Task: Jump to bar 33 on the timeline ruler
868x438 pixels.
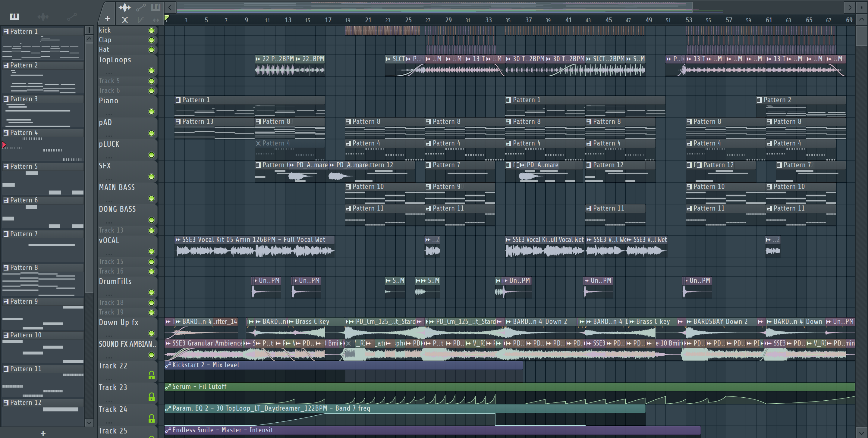Action: click(x=488, y=20)
